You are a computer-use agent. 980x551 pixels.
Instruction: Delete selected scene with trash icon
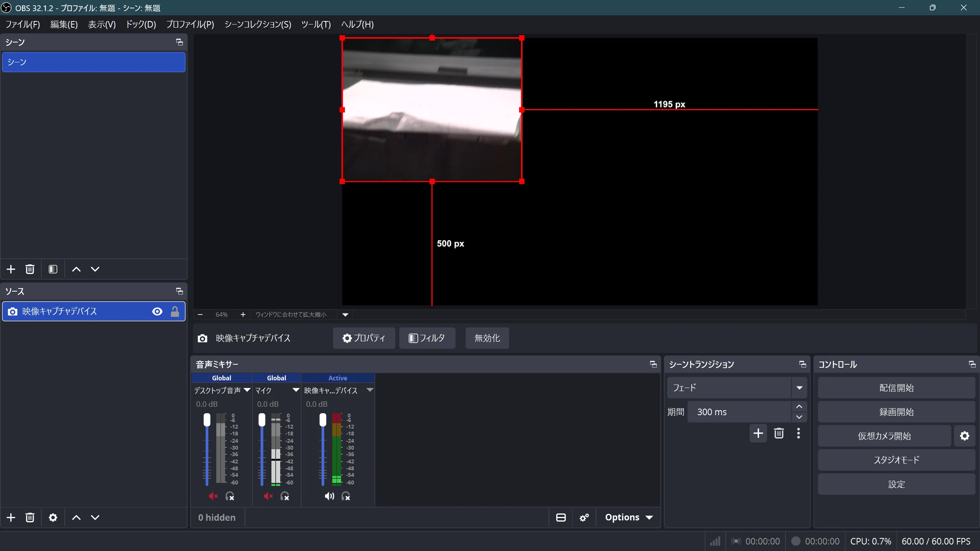[30, 269]
